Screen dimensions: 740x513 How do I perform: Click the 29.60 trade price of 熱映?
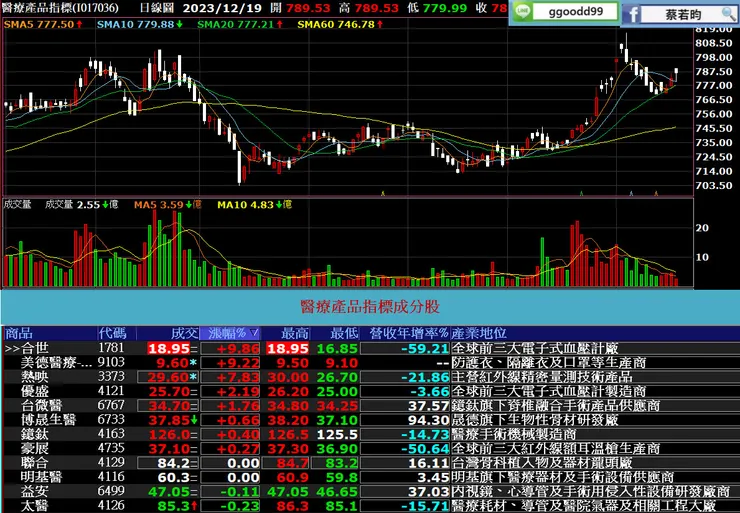point(168,378)
